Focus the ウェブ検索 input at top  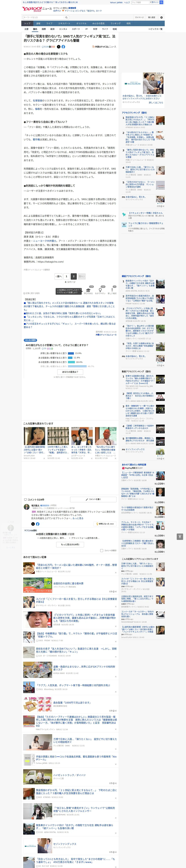click(140, 2)
